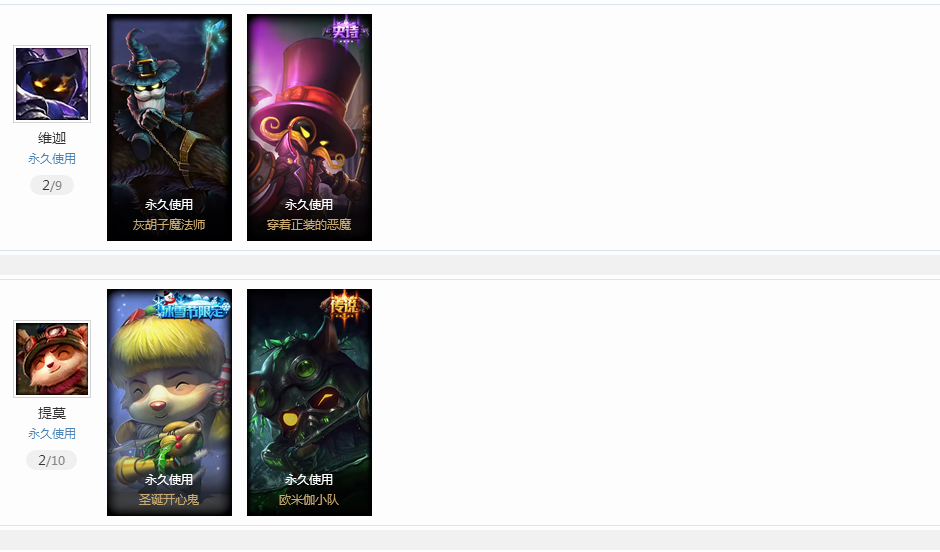
Task: Click 永久使用 link under 维迦
Action: [52, 159]
